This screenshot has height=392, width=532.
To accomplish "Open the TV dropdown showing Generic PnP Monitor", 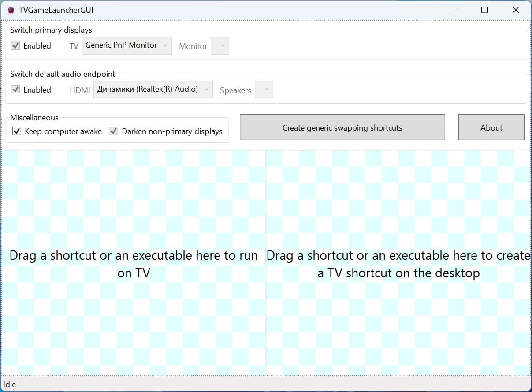I will coord(126,45).
